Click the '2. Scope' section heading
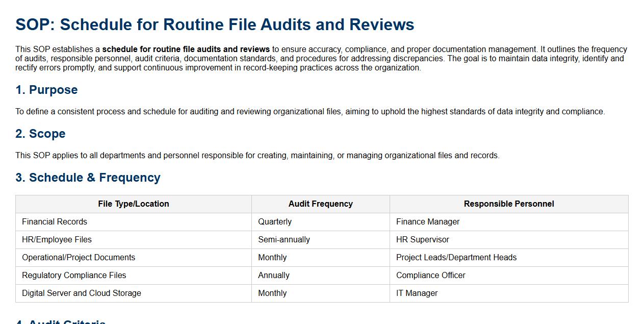 (40, 134)
